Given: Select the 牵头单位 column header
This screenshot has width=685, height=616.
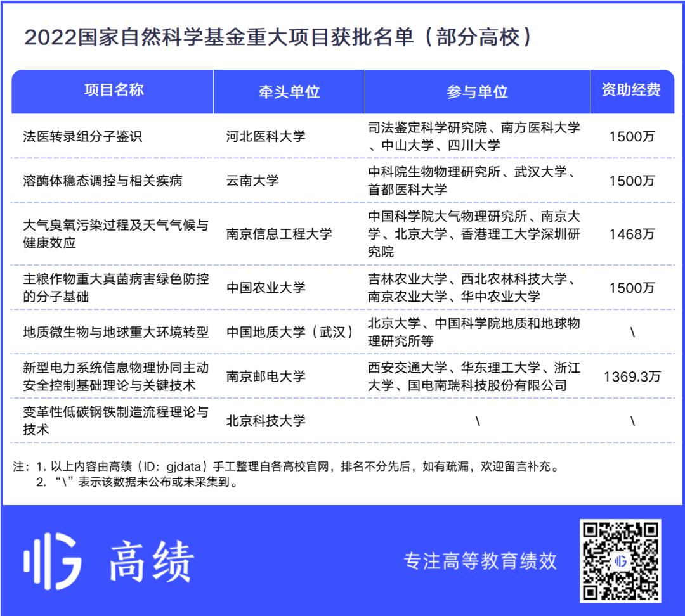Looking at the screenshot, I should 289,92.
